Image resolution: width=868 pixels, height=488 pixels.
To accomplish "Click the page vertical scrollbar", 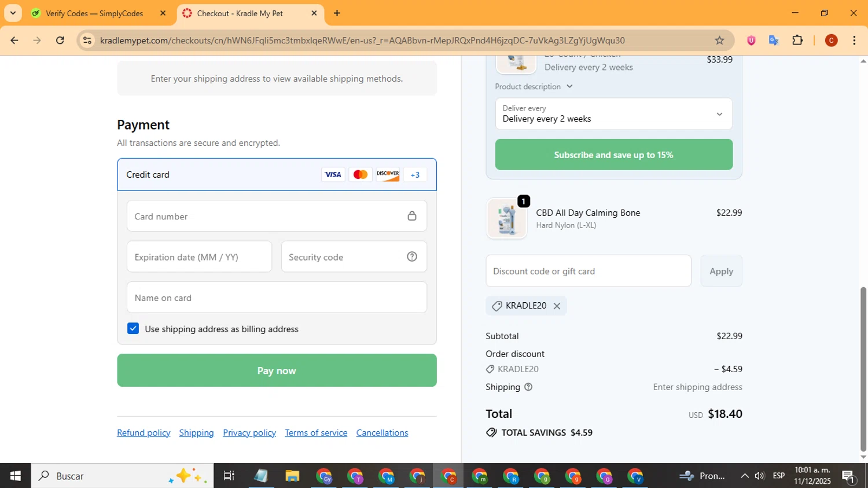I will 863,368.
